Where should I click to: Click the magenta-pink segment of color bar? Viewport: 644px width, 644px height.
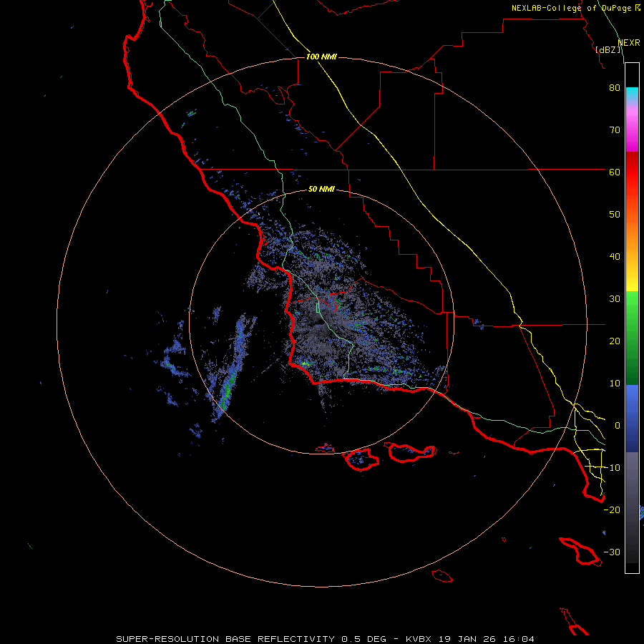[632, 130]
